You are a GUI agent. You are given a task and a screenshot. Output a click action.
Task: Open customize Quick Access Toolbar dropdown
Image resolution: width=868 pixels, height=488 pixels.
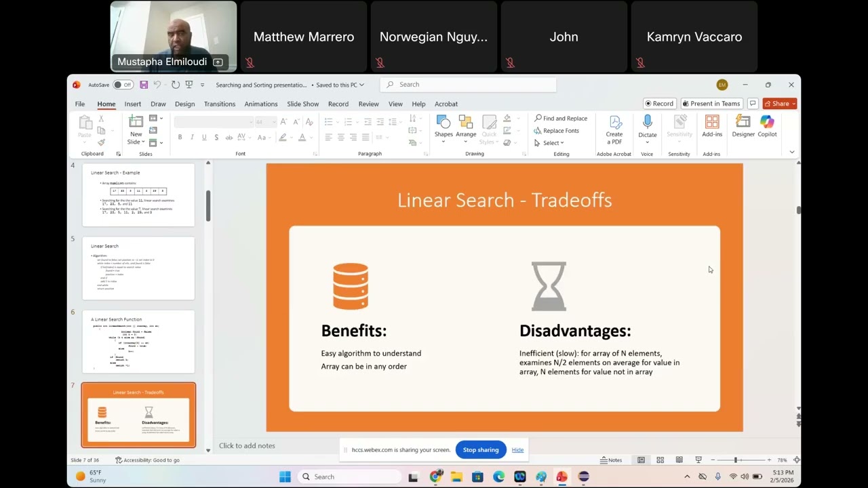(202, 85)
